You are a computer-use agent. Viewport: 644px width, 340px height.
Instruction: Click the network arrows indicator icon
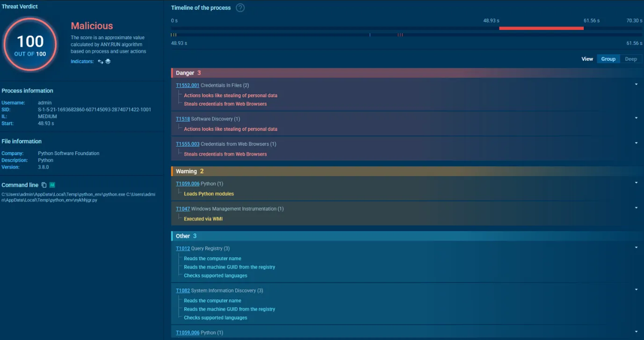[100, 62]
